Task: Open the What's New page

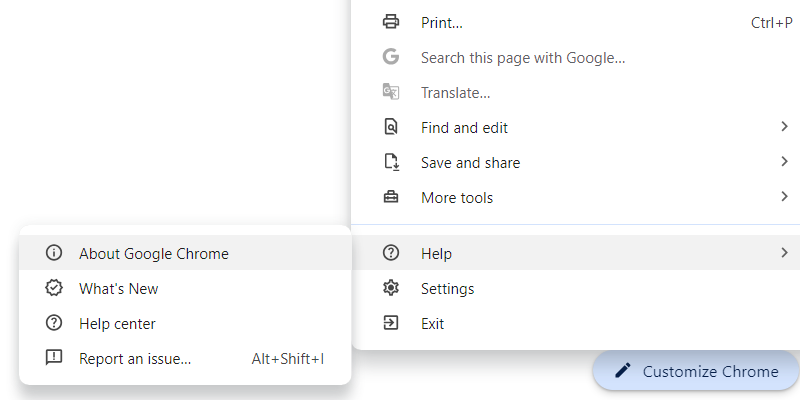Action: point(185,288)
